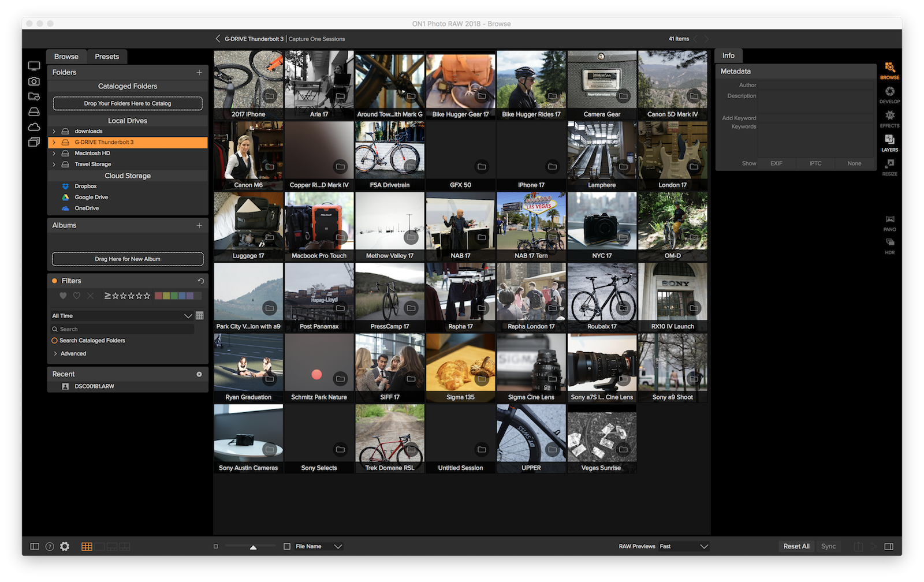Click the local drive shortcut icon
This screenshot has height=582, width=924.
pyautogui.click(x=34, y=111)
